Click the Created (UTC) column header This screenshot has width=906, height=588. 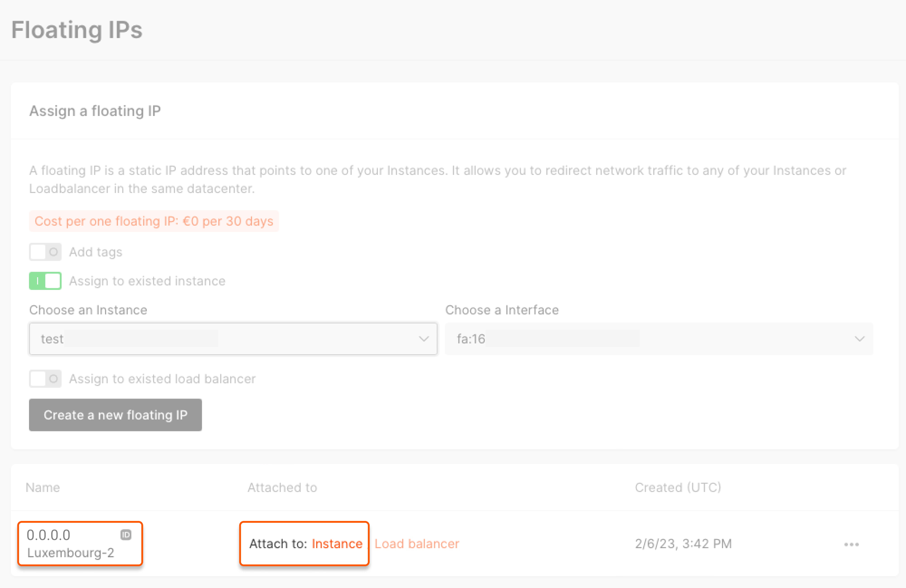[x=678, y=487]
